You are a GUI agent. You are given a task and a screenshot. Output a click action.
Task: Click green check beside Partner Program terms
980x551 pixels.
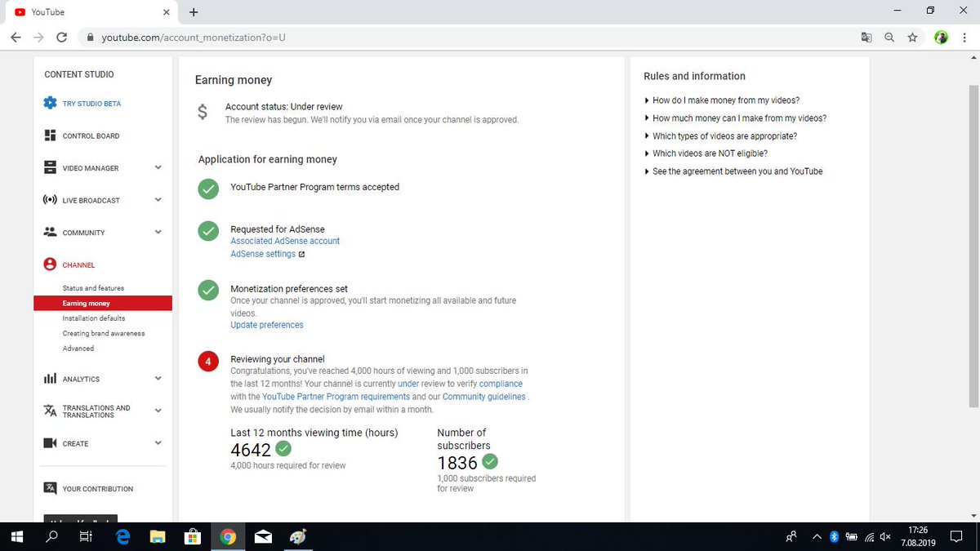(x=208, y=189)
